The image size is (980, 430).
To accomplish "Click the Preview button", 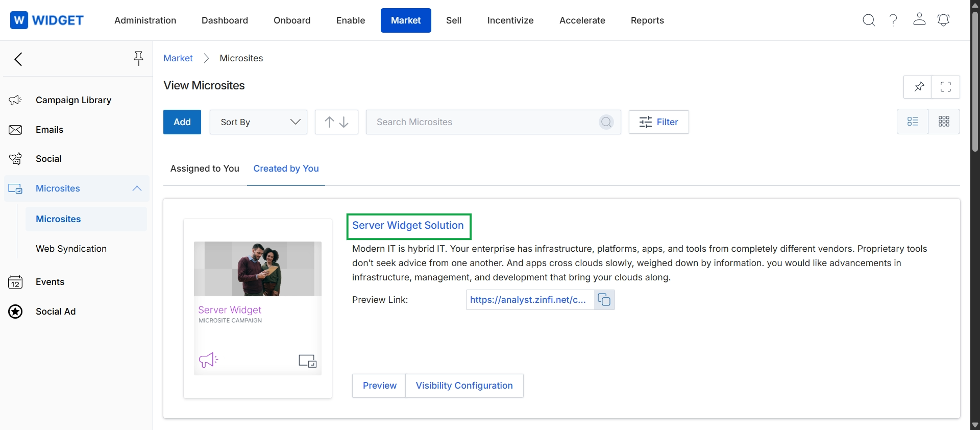I will tap(379, 386).
